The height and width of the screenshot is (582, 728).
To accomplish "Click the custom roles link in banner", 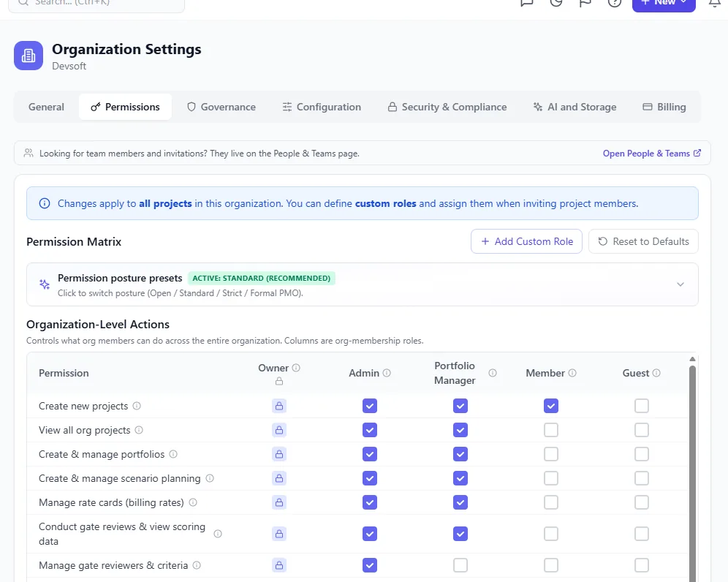I will tap(385, 203).
